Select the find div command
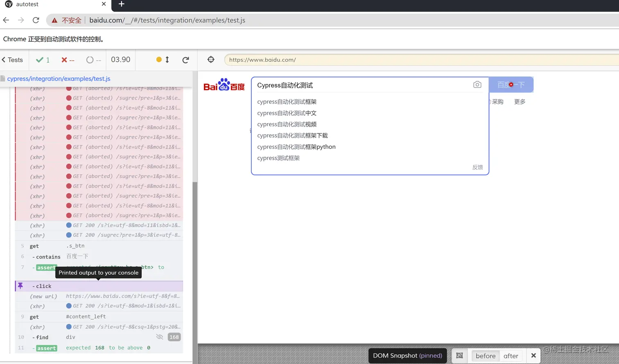This screenshot has width=619, height=364. 99,337
